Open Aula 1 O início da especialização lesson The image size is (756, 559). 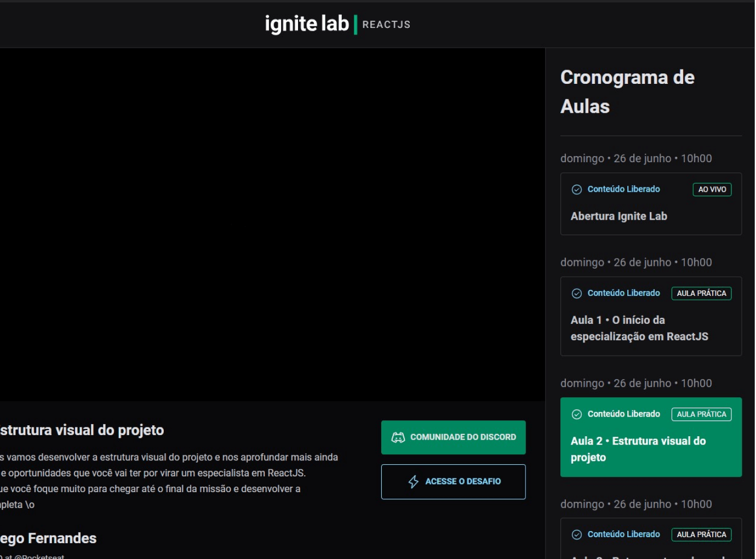[651, 316]
